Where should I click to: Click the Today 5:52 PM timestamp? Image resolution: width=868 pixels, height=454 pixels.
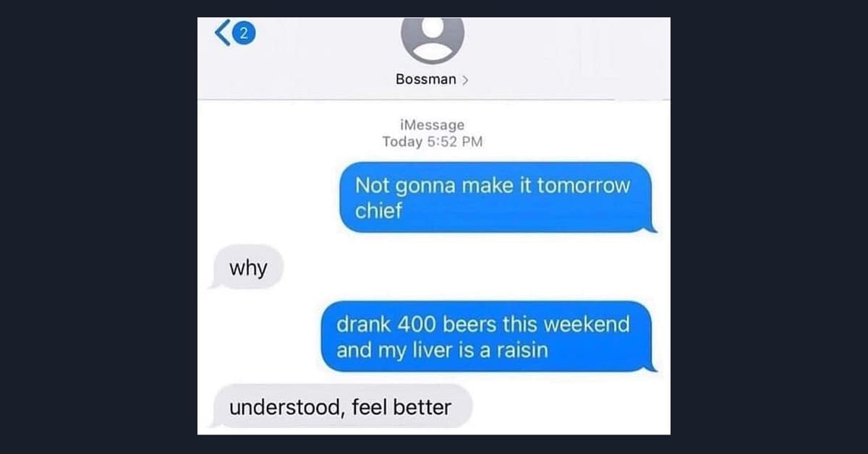pyautogui.click(x=433, y=142)
